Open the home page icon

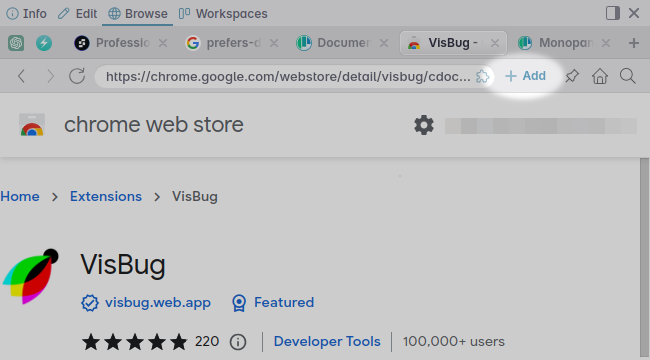(x=600, y=76)
